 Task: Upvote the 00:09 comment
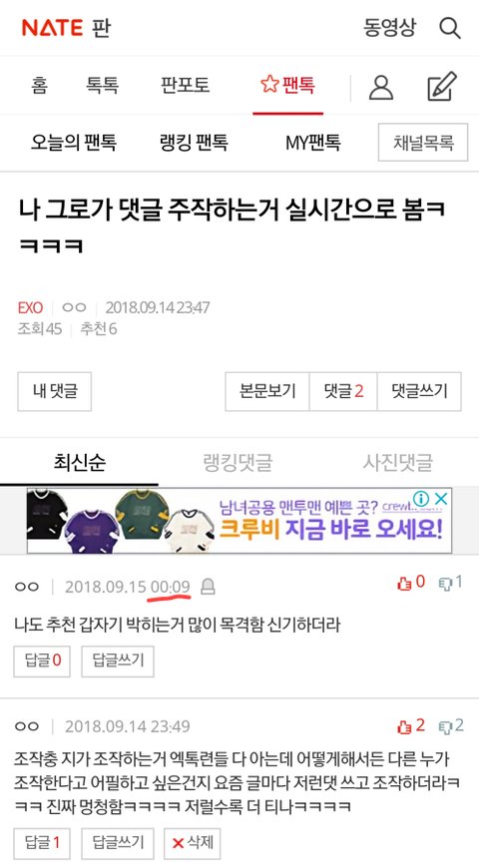[x=411, y=583]
